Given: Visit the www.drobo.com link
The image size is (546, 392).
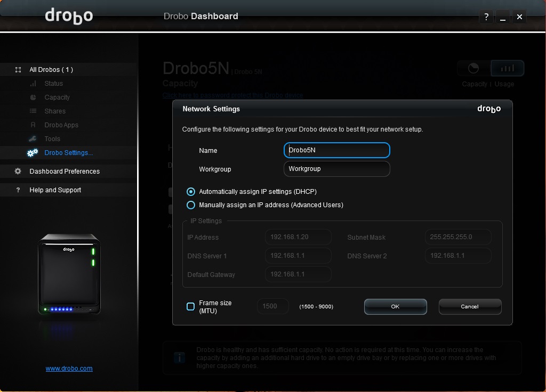Looking at the screenshot, I should [x=69, y=369].
